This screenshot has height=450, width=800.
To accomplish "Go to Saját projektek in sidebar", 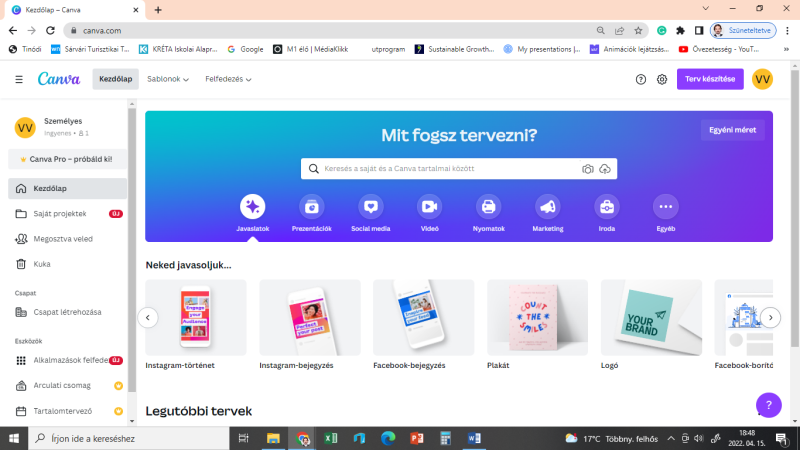I will point(60,214).
